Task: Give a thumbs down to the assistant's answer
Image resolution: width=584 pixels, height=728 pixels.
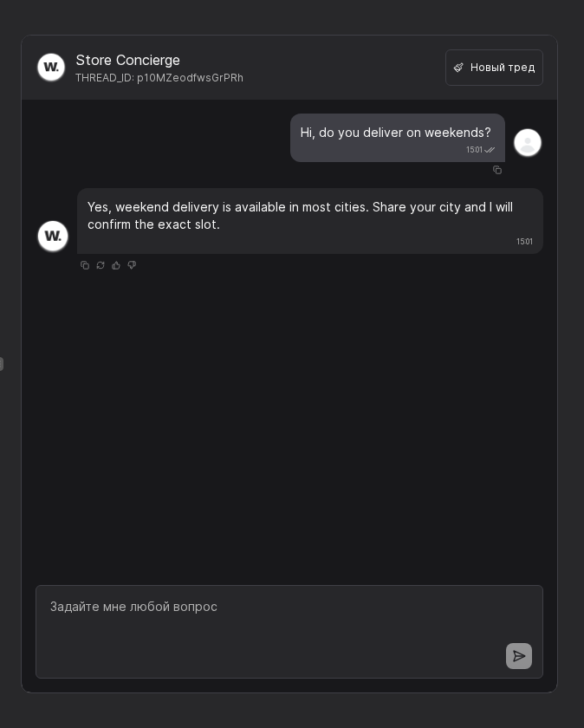Action: click(x=132, y=265)
